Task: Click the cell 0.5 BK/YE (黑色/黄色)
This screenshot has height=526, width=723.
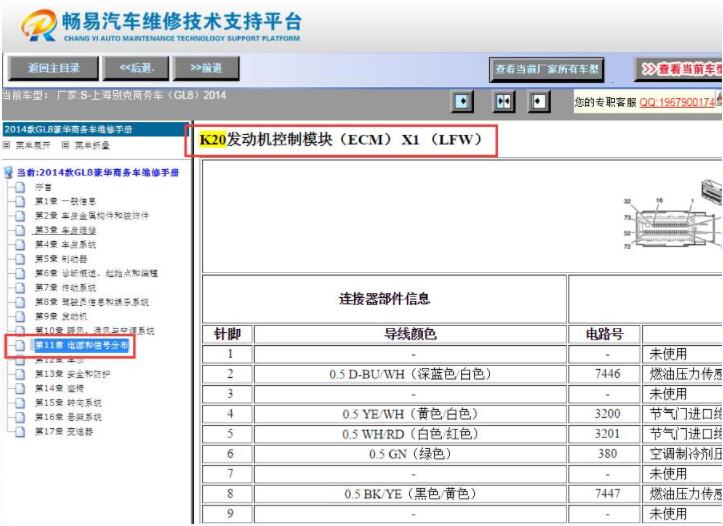Action: coord(410,494)
